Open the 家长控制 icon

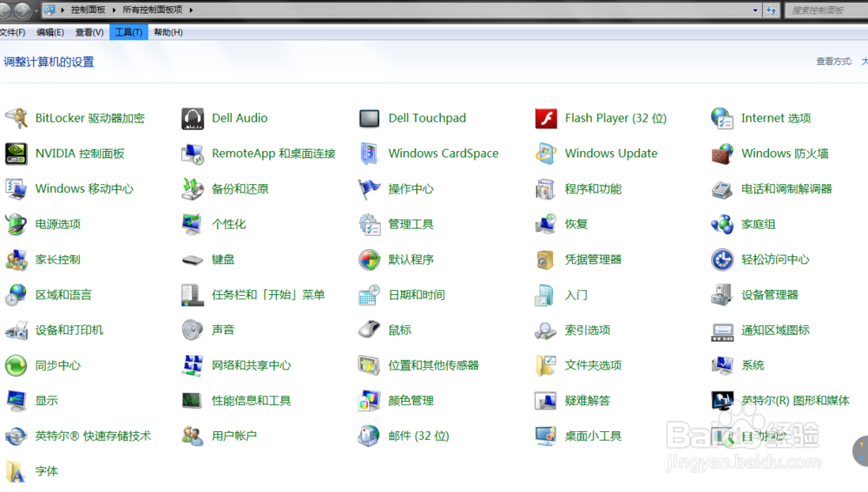point(16,259)
